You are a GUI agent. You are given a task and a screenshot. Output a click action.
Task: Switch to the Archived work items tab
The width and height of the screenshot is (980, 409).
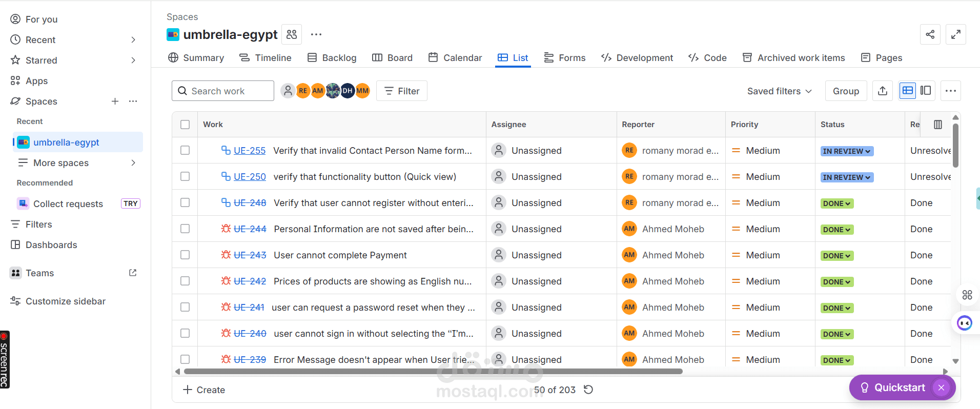pyautogui.click(x=794, y=57)
